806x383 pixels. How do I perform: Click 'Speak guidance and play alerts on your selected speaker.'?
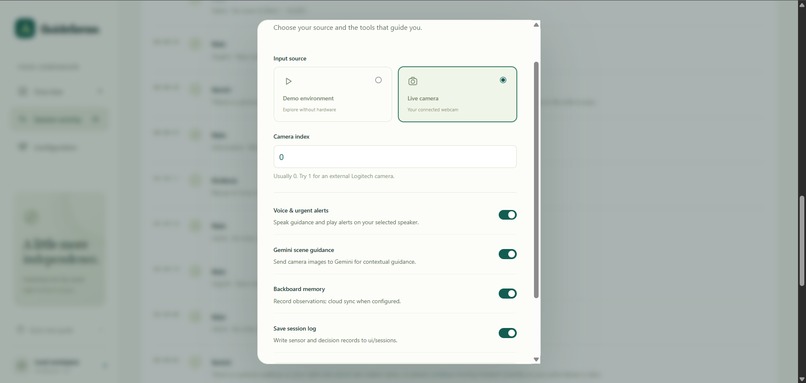346,223
